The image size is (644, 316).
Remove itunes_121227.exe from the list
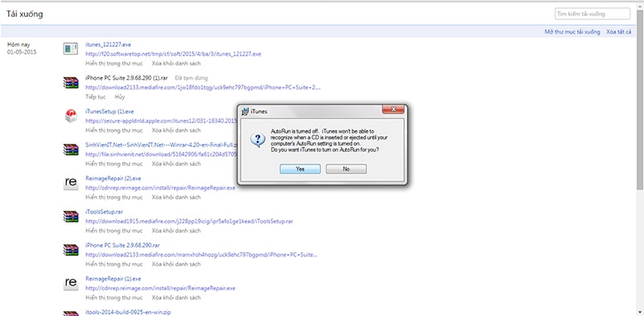click(x=176, y=64)
